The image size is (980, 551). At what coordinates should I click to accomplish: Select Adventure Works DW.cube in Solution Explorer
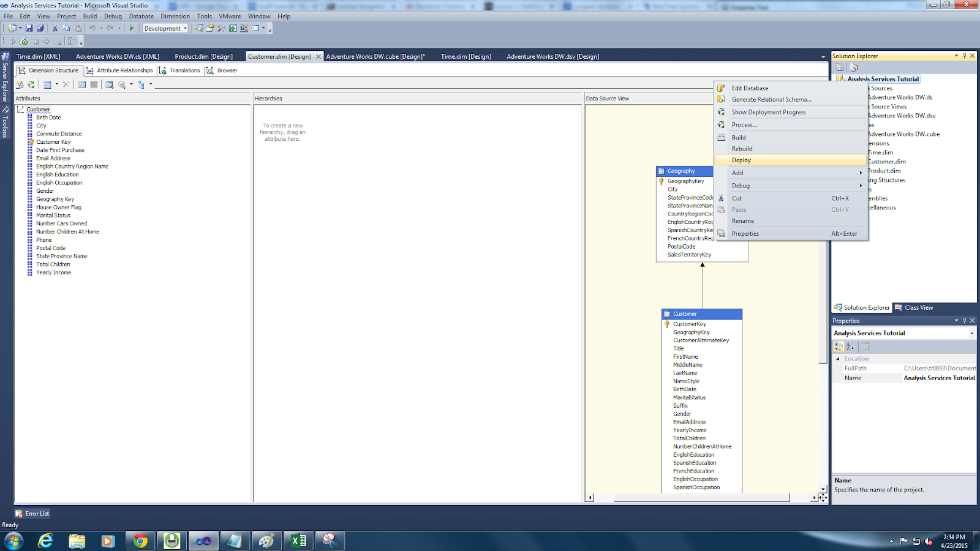903,134
